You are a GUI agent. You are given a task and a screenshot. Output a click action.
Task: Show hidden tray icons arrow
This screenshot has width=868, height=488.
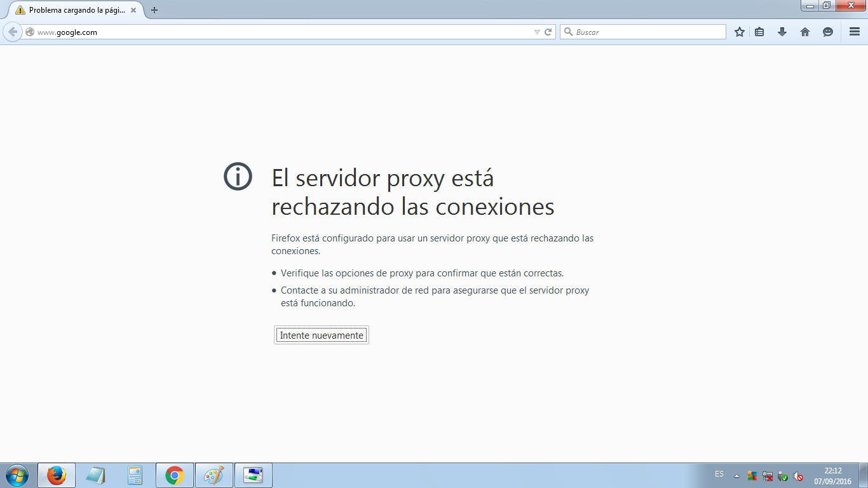pyautogui.click(x=736, y=476)
